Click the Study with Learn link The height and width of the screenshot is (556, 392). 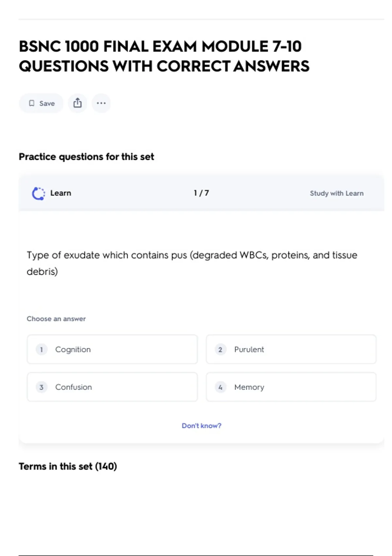coord(336,193)
